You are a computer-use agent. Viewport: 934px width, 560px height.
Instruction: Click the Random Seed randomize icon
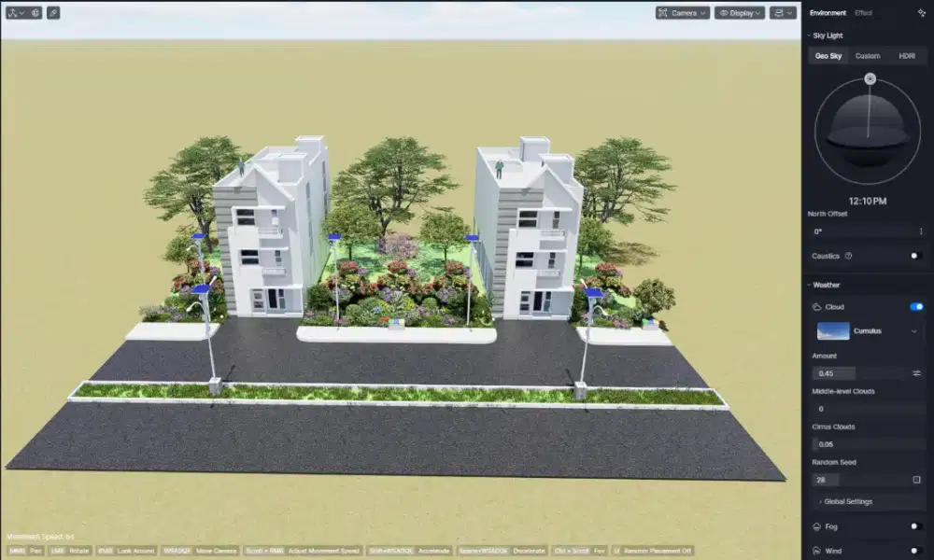coord(916,480)
